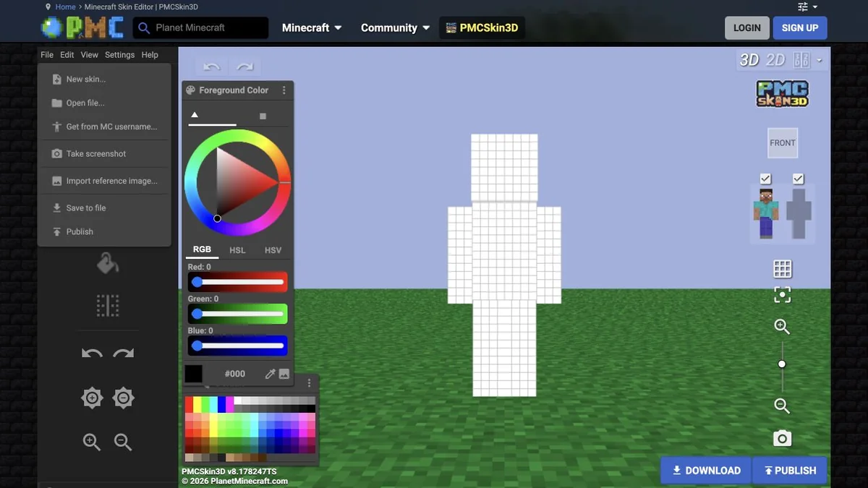The height and width of the screenshot is (488, 868).
Task: Expand view mode dropdown arrow
Action: point(820,61)
